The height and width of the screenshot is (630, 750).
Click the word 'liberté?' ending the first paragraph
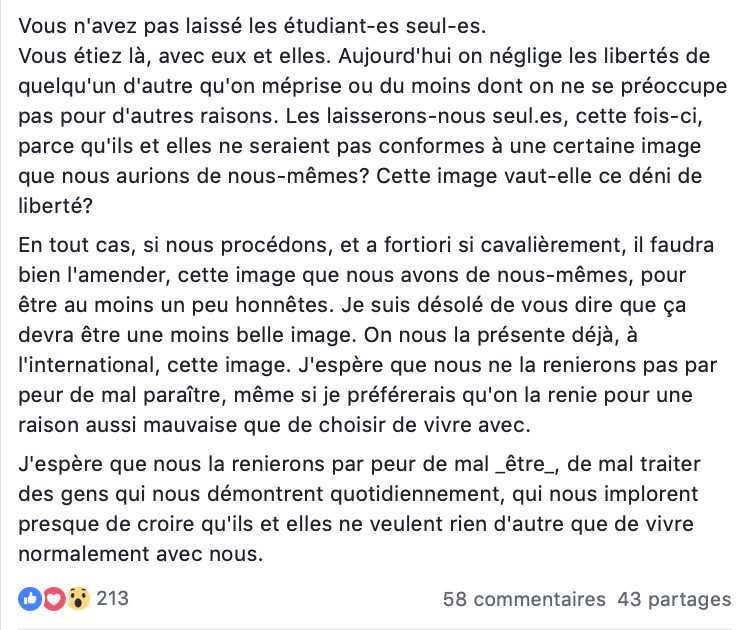coord(55,206)
